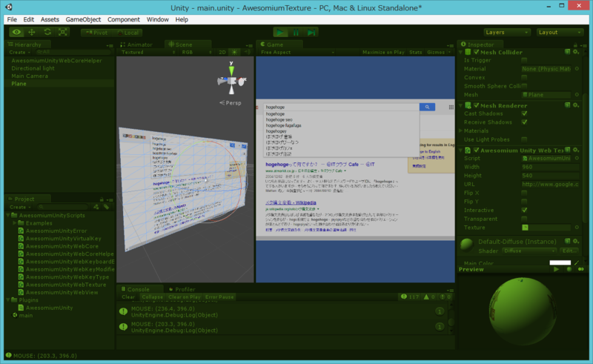
Task: Disable the Cast Shadows checkbox
Action: pos(524,113)
